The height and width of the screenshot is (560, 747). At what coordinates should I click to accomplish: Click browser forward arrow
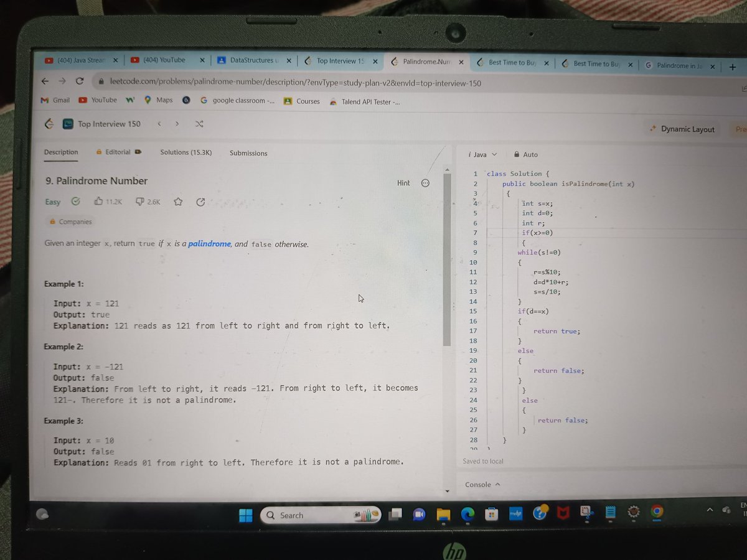click(x=62, y=82)
